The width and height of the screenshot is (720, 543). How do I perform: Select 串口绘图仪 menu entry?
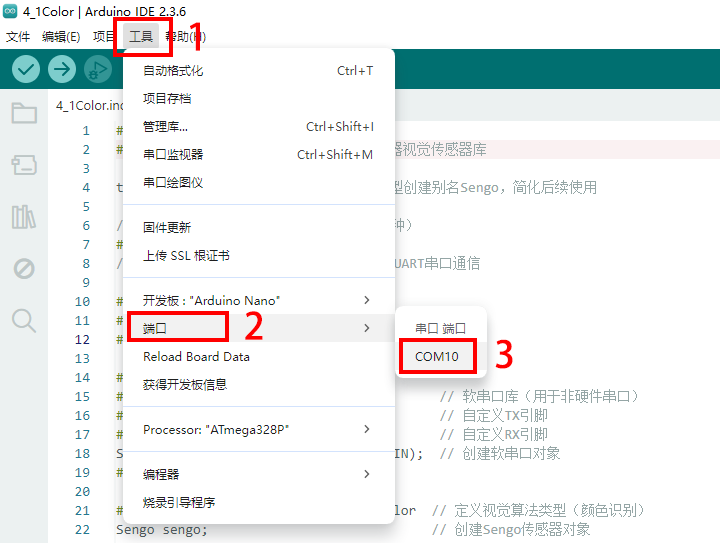259,183
